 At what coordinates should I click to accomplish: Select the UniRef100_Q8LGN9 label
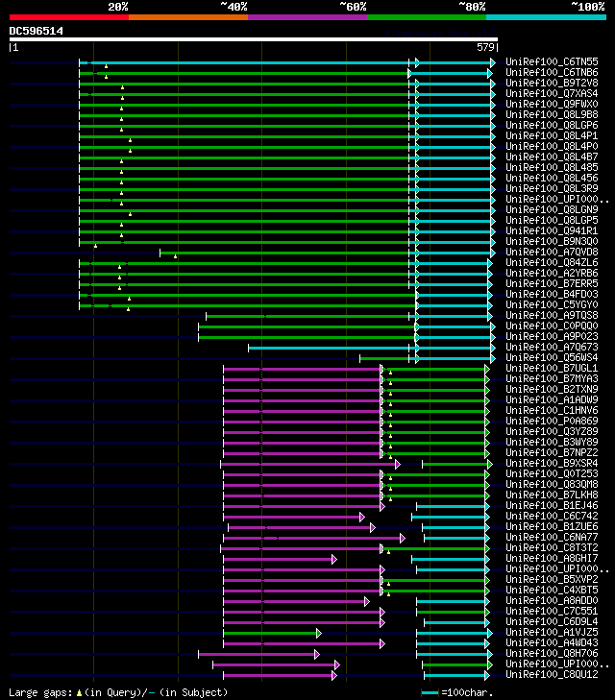click(x=552, y=210)
